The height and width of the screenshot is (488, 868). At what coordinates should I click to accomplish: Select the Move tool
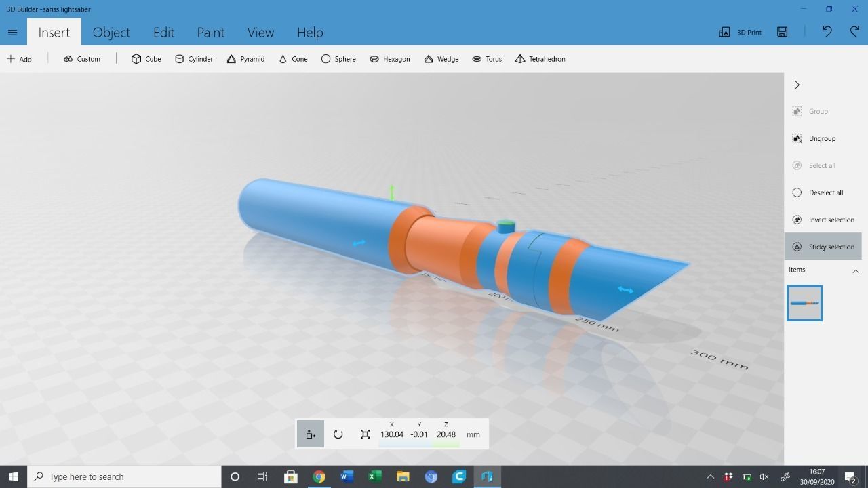pos(311,434)
